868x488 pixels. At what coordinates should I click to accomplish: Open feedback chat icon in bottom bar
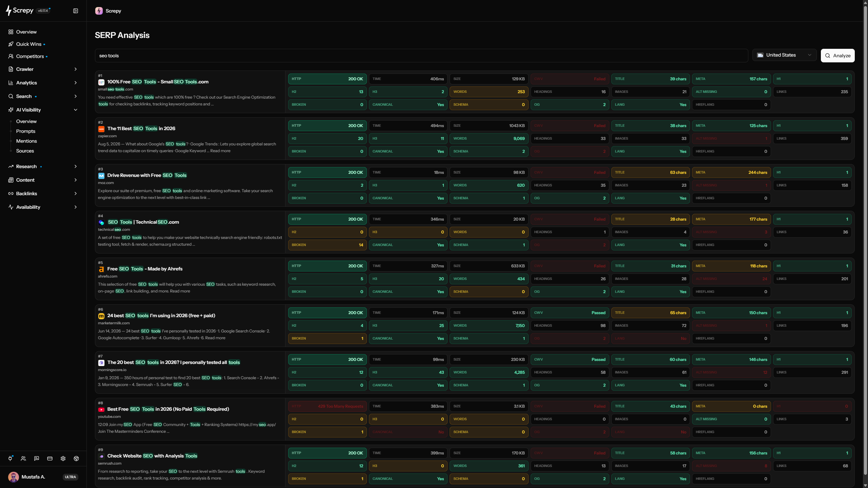click(x=37, y=459)
